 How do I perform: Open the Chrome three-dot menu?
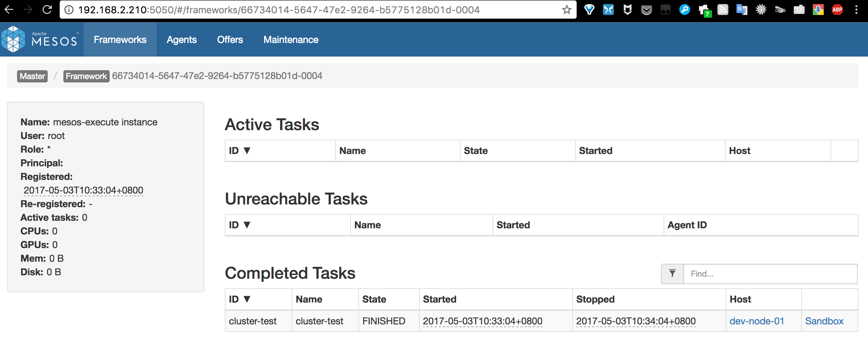click(x=856, y=10)
